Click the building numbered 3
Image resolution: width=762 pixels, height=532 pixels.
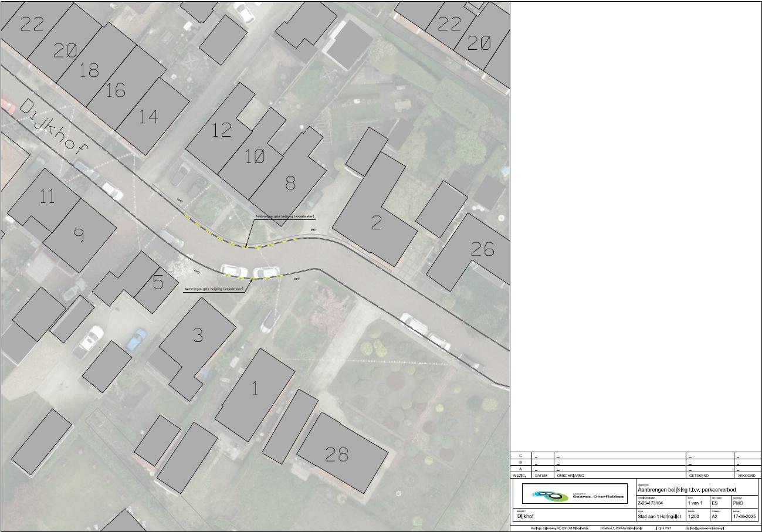click(x=198, y=336)
